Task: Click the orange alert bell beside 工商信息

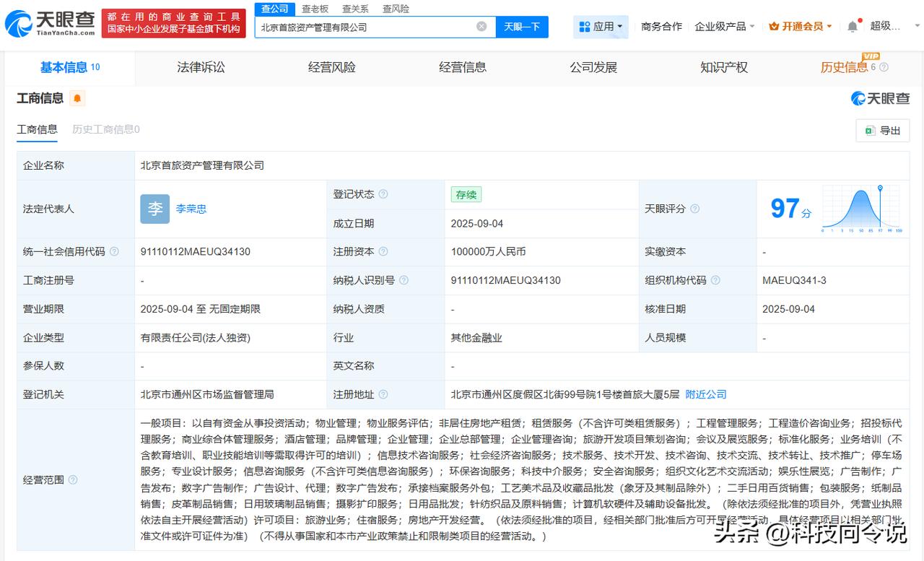Action: pyautogui.click(x=77, y=98)
